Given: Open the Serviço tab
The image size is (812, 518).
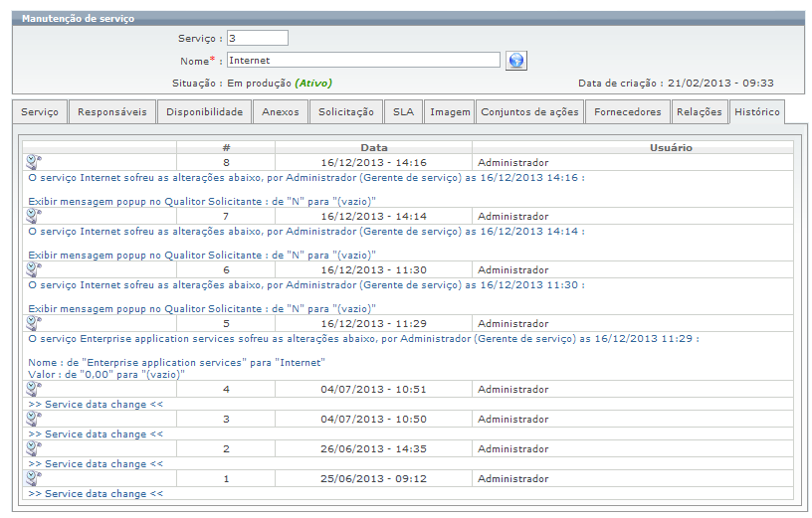Looking at the screenshot, I should tap(40, 112).
